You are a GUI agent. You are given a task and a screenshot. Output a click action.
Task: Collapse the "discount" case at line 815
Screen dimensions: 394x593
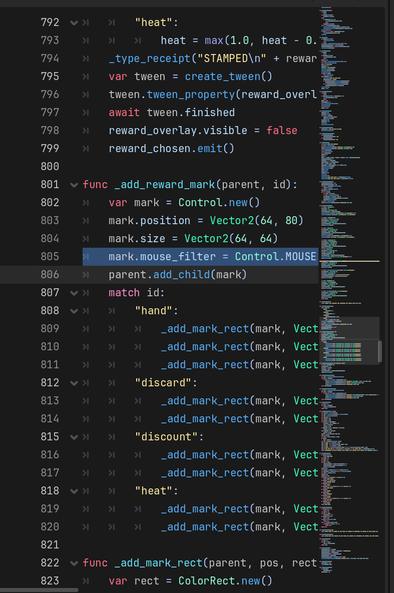[74, 437]
